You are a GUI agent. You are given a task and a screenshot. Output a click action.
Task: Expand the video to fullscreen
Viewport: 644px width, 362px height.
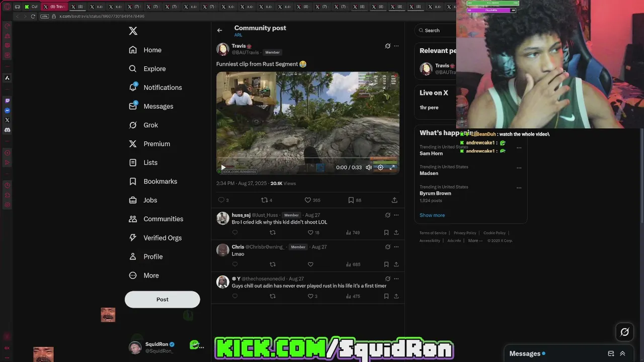coord(392,167)
